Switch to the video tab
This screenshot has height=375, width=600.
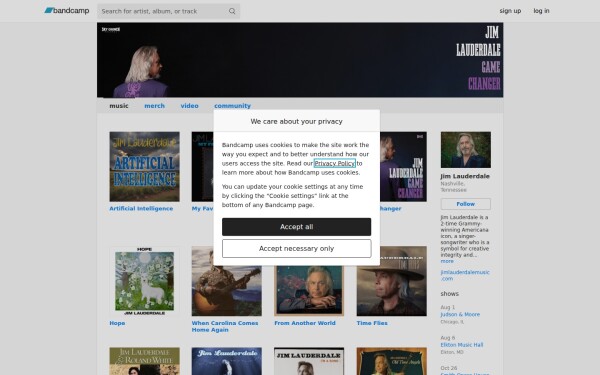(x=189, y=106)
